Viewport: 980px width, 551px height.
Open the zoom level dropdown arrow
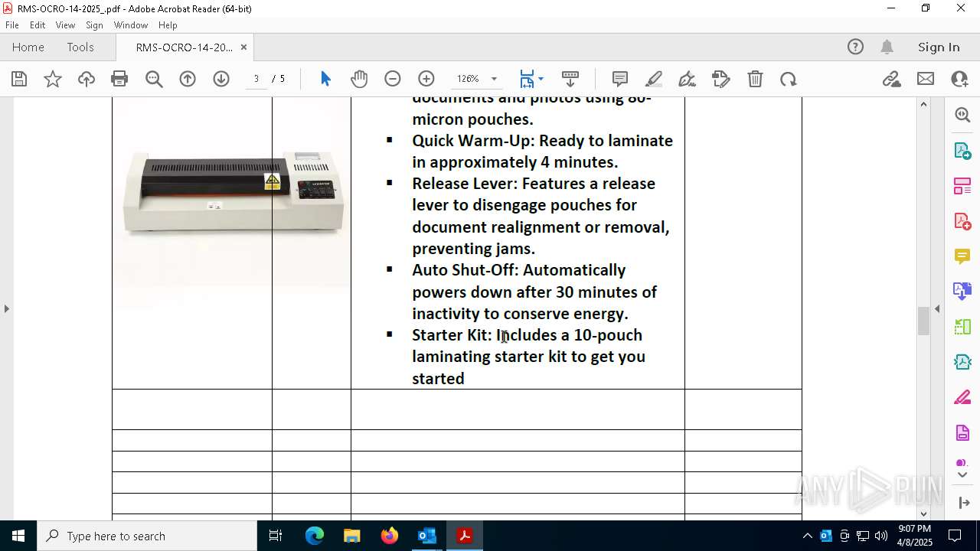click(x=494, y=79)
